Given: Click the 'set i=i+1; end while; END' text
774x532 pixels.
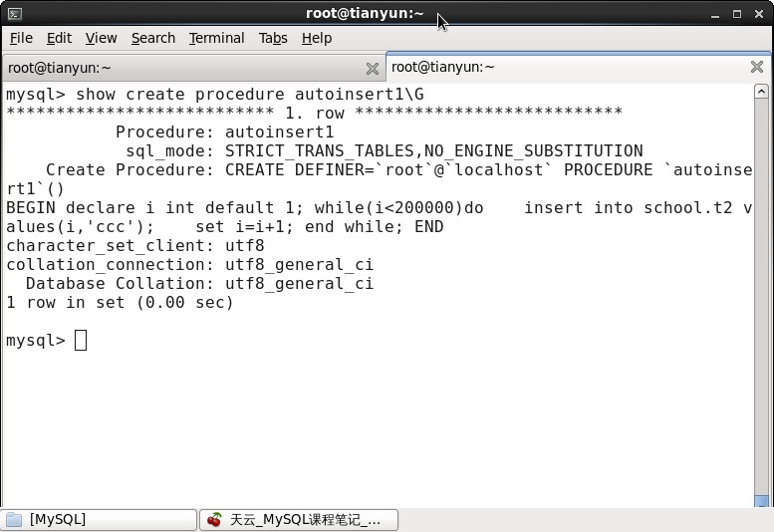Looking at the screenshot, I should (320, 227).
